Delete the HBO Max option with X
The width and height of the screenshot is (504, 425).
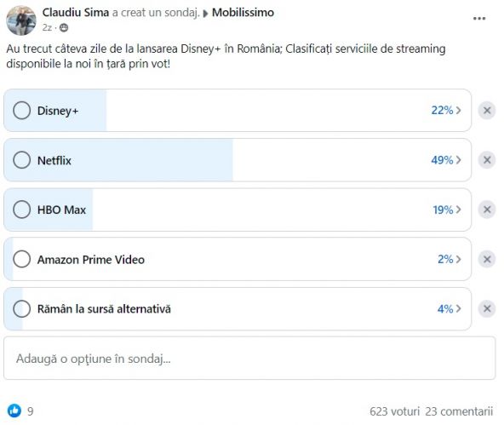coord(487,210)
